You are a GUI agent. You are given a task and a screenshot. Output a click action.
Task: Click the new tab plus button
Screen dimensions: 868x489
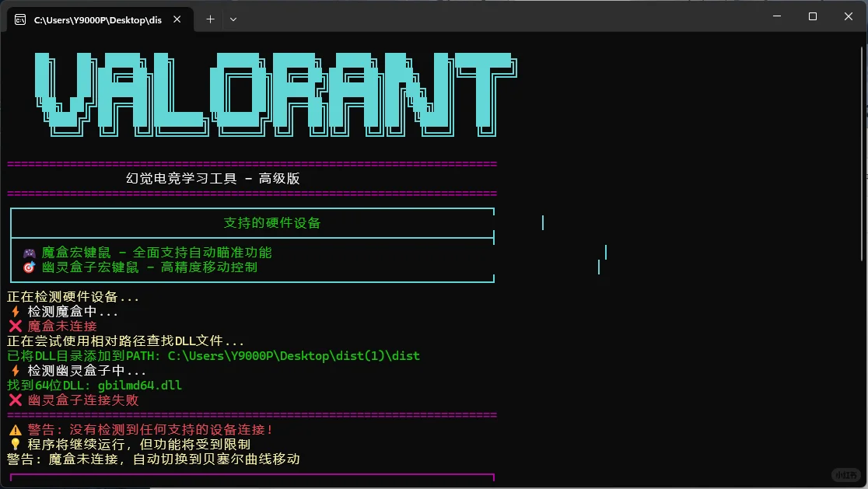click(208, 18)
